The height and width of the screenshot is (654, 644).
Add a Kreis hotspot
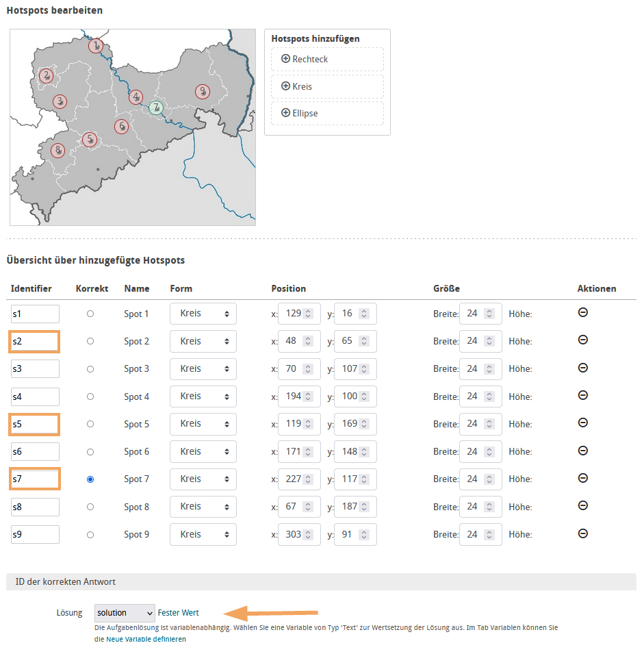point(298,86)
